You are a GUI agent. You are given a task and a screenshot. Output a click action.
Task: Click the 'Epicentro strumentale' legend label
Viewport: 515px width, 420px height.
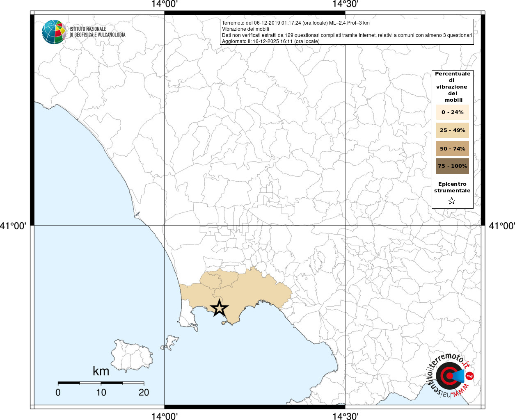452,187
